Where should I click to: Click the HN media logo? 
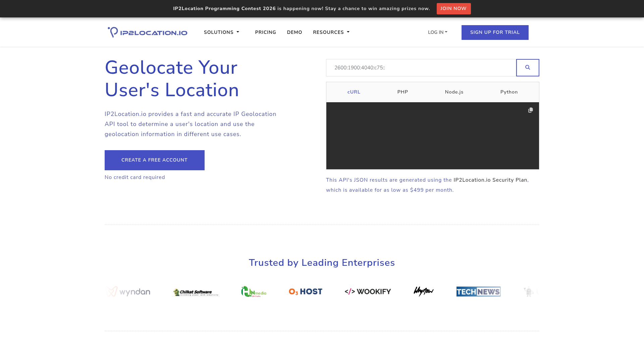tap(254, 292)
